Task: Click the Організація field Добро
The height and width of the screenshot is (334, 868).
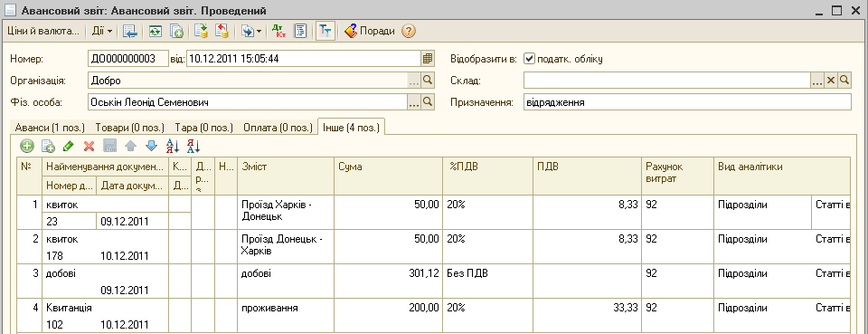Action: [x=248, y=81]
